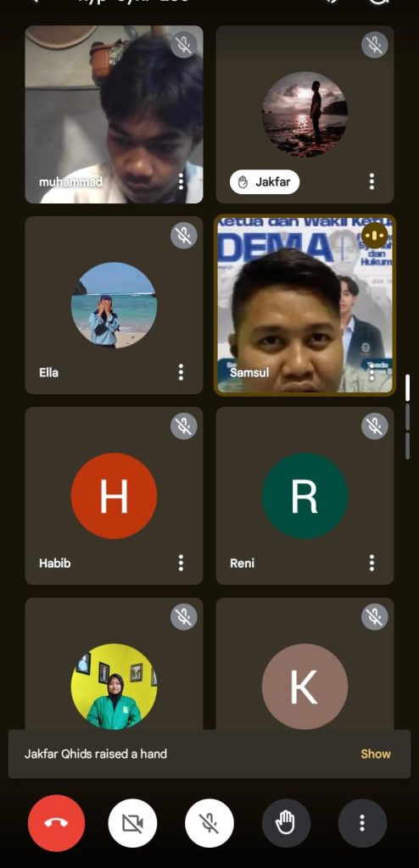Viewport: 419px width, 868px height.
Task: Open more options in the bottom call bar
Action: (x=362, y=823)
